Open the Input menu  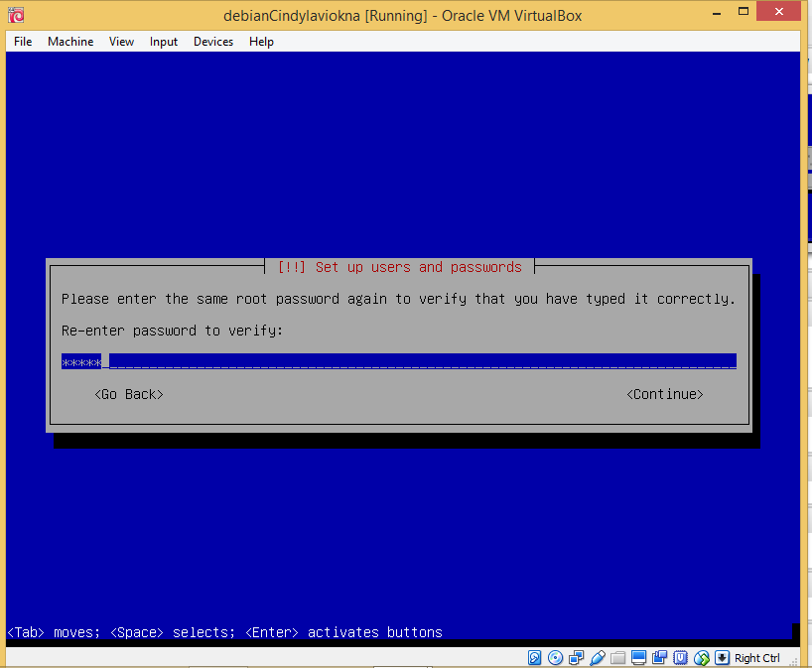164,42
